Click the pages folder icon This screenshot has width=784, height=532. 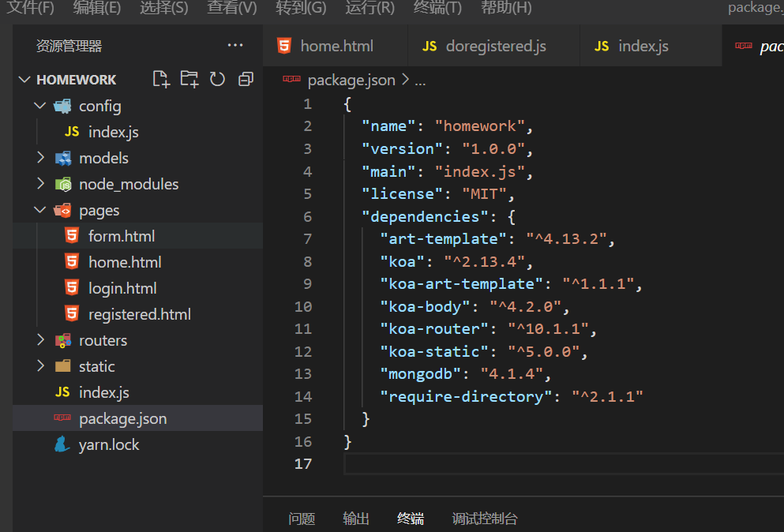(62, 211)
